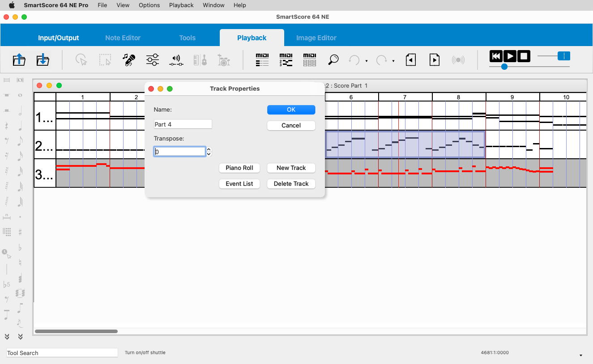
Task: Open the Undo history dropdown arrow
Action: click(367, 61)
